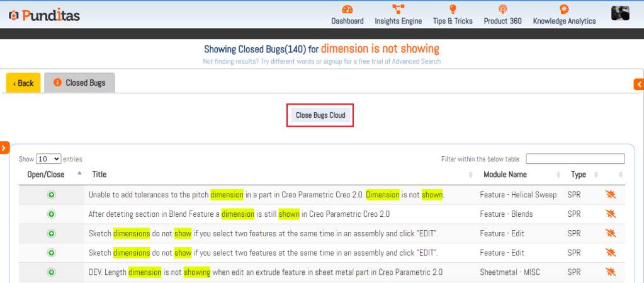This screenshot has width=644, height=283.
Task: Expand the right orange side panel arrow
Action: click(639, 84)
